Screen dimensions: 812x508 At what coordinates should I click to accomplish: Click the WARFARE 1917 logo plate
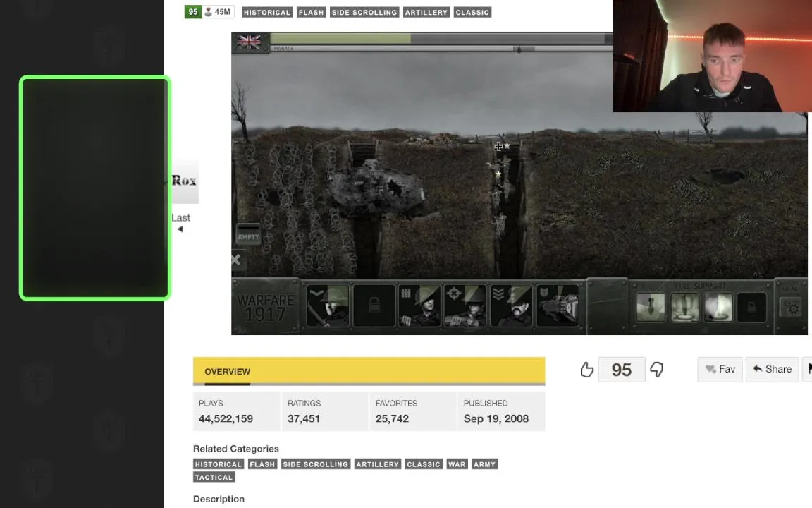[x=265, y=307]
